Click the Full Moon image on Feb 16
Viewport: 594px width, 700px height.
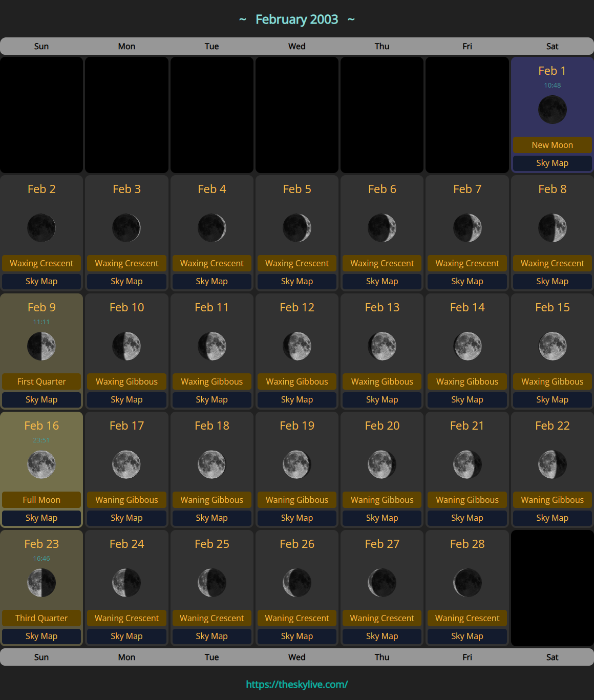coord(41,464)
